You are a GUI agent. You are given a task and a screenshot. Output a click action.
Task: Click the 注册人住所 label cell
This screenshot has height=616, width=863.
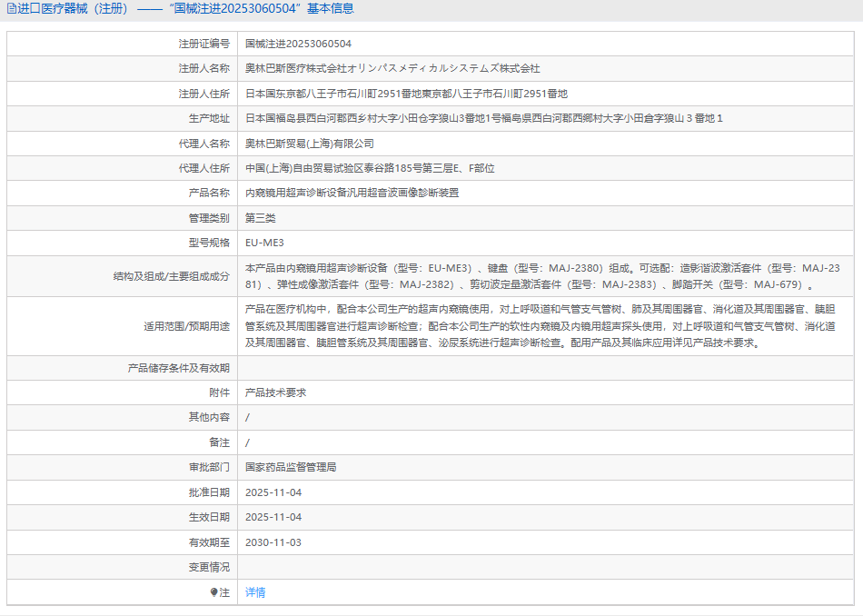click(x=123, y=94)
